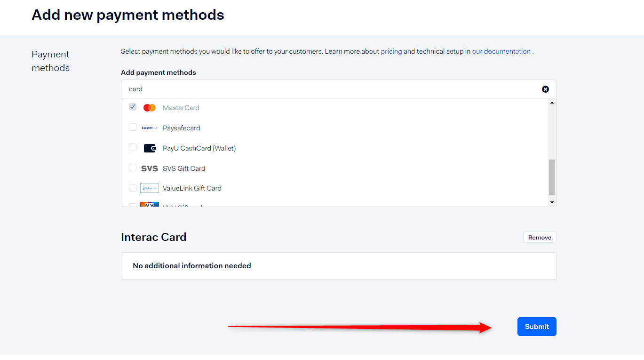The width and height of the screenshot is (644, 360).
Task: Click the payment list scrollbar thumb
Action: coord(552,176)
